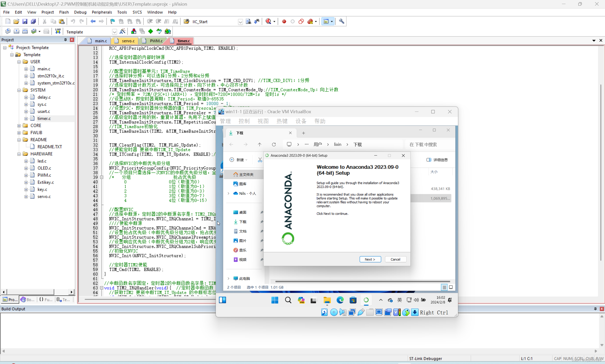Translate the current file icon
Screen dimensions: 605x364
pos(8,31)
